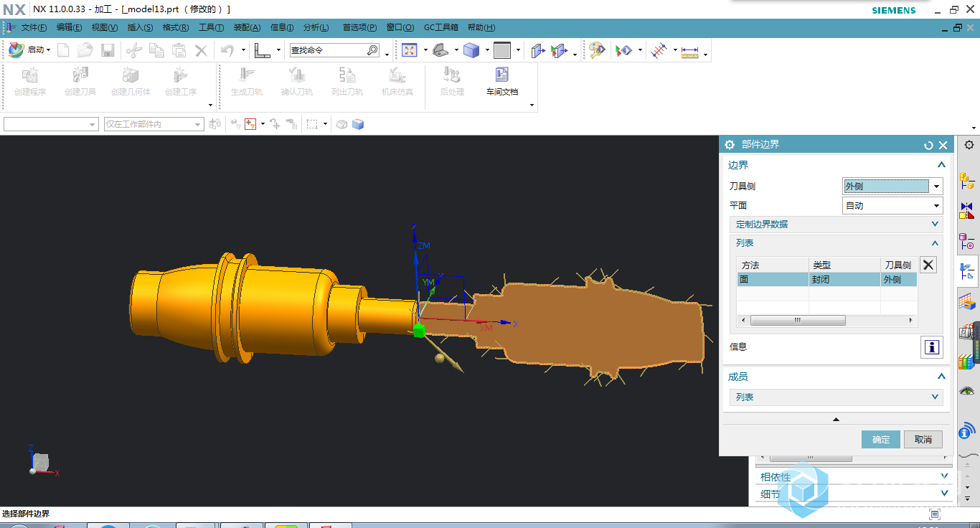Collapse dialog with the black up triangle
Image resolution: width=980 pixels, height=528 pixels.
(836, 419)
